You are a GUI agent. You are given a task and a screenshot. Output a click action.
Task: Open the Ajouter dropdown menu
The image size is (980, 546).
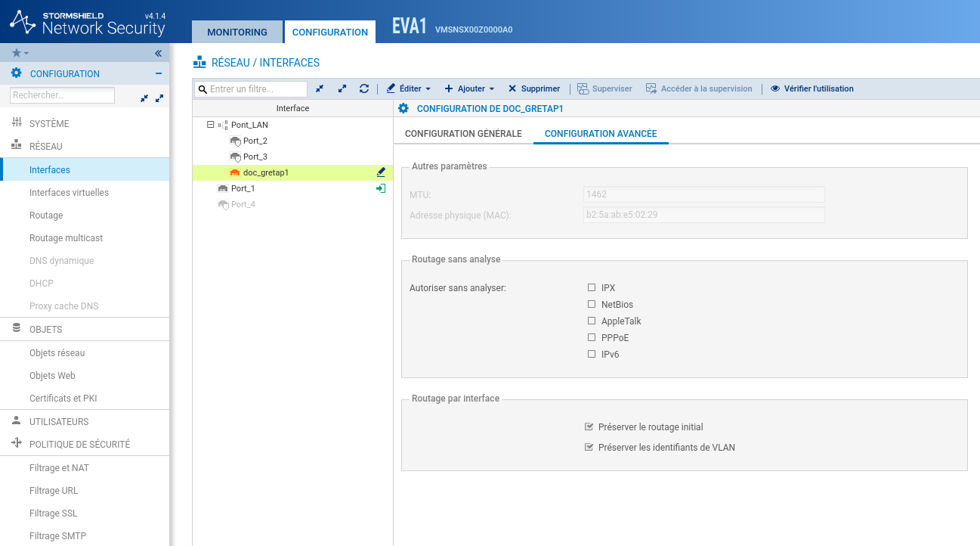tap(469, 88)
